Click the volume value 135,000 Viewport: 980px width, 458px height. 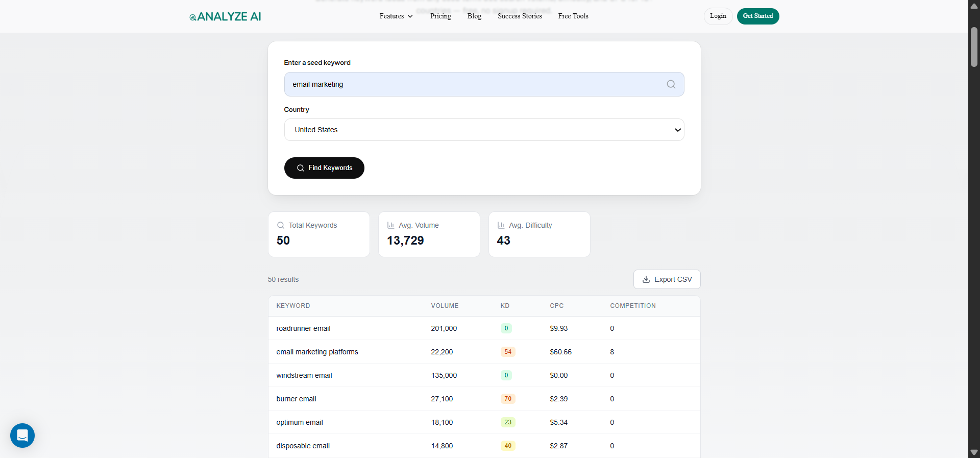click(x=444, y=375)
